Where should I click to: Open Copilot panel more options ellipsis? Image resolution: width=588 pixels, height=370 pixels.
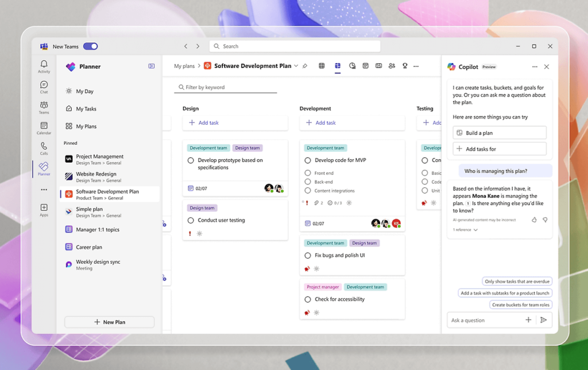click(x=535, y=67)
